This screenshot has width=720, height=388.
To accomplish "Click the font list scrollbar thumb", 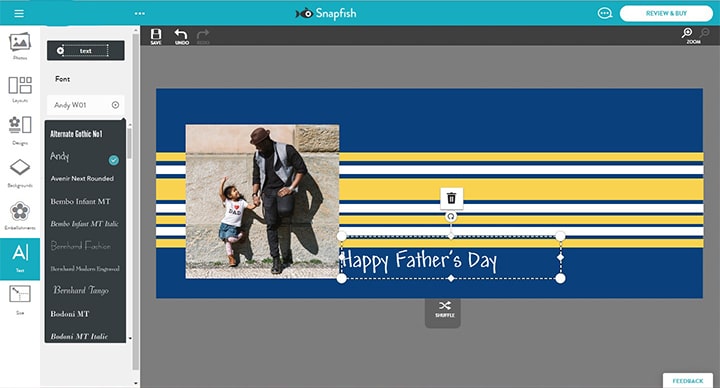I will [129, 143].
